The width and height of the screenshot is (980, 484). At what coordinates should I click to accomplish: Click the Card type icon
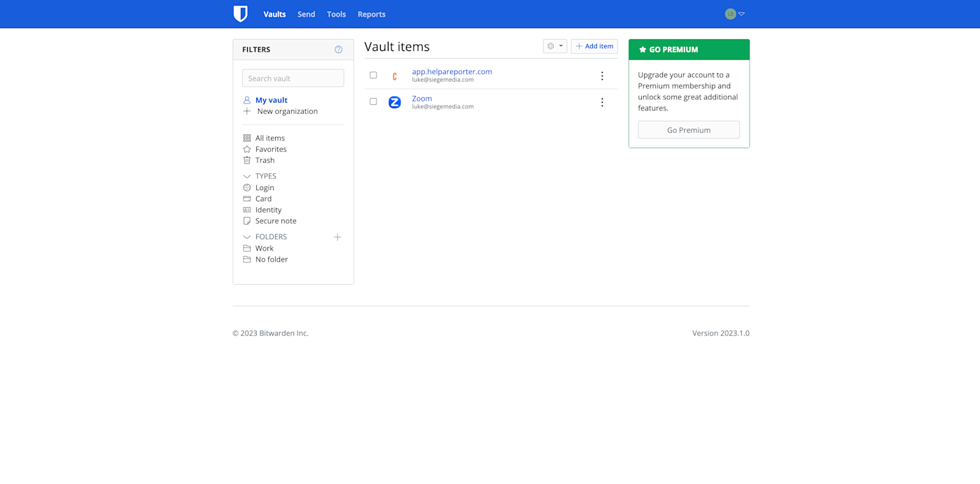(246, 199)
